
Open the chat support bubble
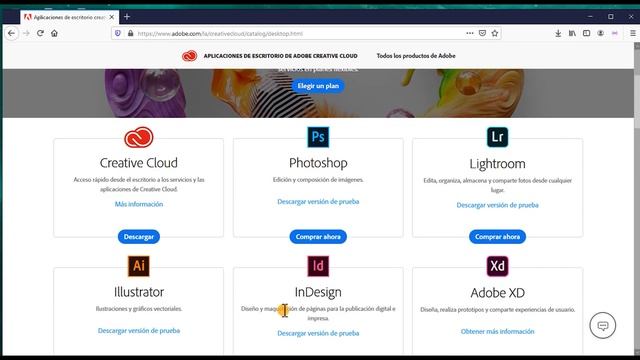(602, 325)
